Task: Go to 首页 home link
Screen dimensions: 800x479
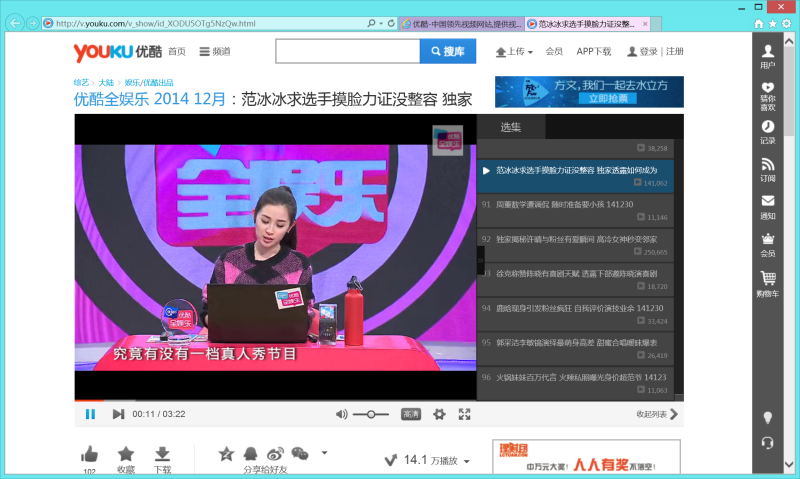Action: click(x=177, y=52)
